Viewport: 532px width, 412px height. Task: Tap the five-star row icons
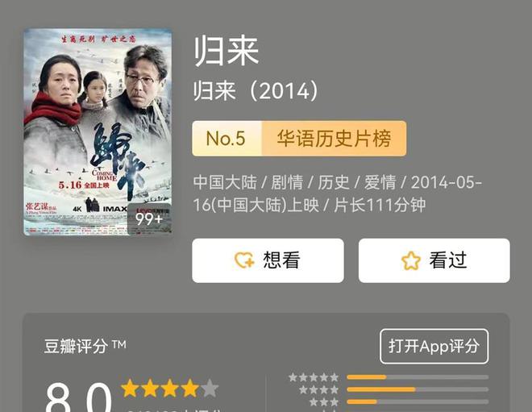pos(314,377)
